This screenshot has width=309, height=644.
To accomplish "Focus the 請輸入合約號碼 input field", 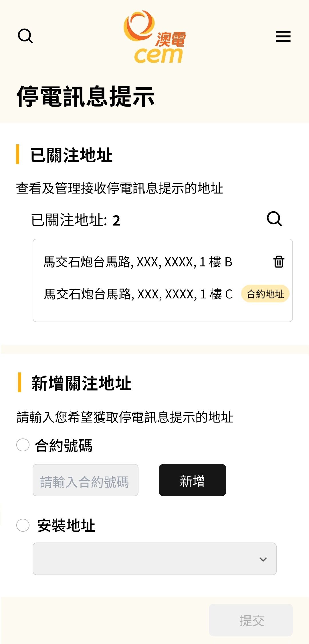I will click(86, 480).
